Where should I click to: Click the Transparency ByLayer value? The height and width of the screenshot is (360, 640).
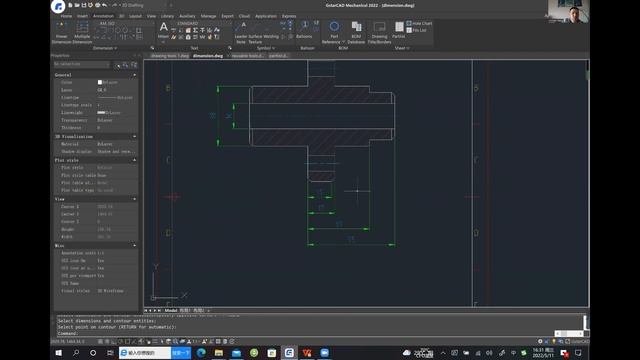105,120
